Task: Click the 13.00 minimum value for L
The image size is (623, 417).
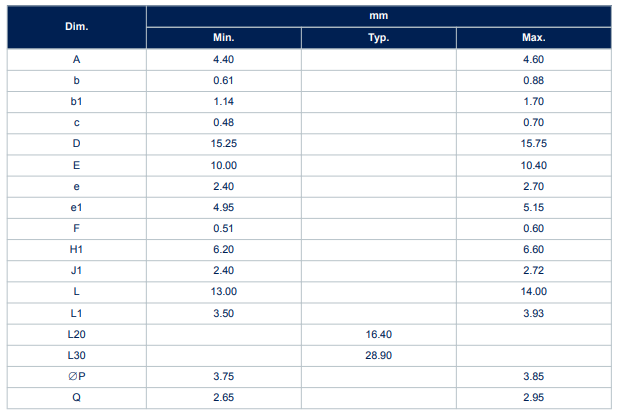Action: click(223, 291)
